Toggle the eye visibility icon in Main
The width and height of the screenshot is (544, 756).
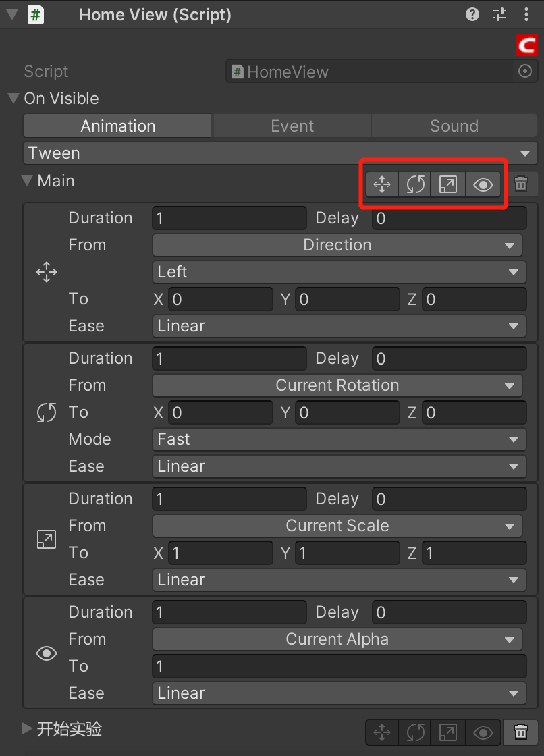pyautogui.click(x=483, y=184)
